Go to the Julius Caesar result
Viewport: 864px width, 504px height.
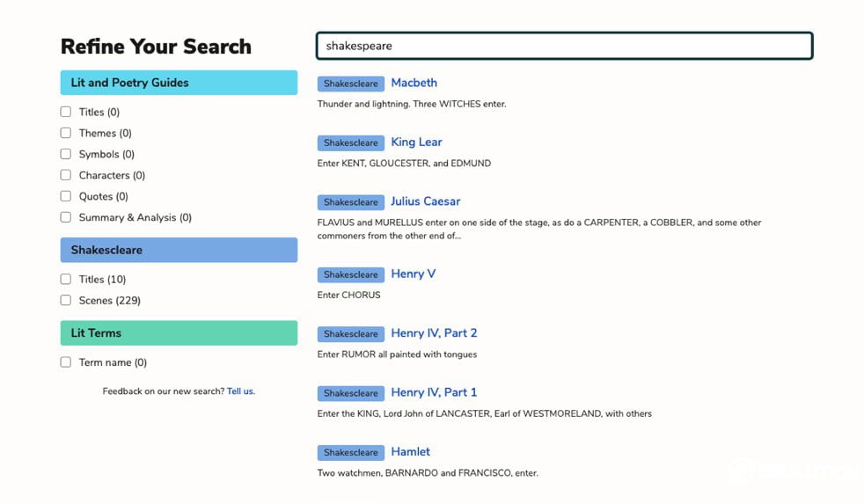(x=425, y=201)
